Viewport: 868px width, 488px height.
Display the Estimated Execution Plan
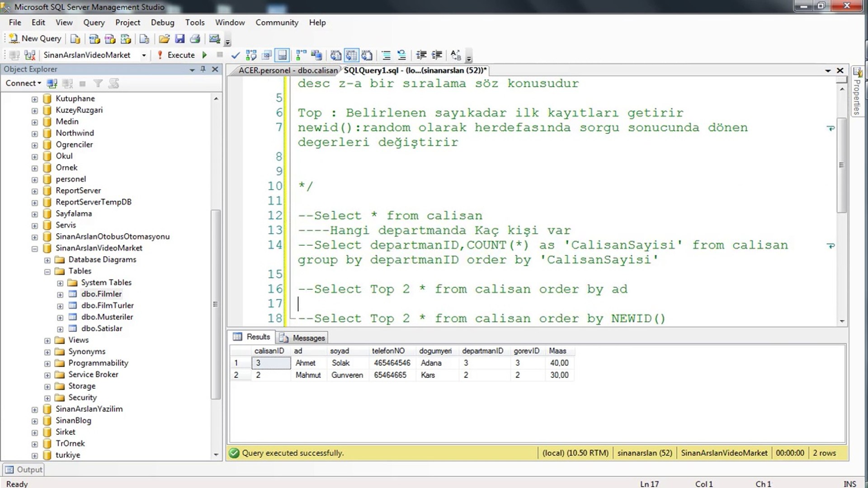(251, 55)
